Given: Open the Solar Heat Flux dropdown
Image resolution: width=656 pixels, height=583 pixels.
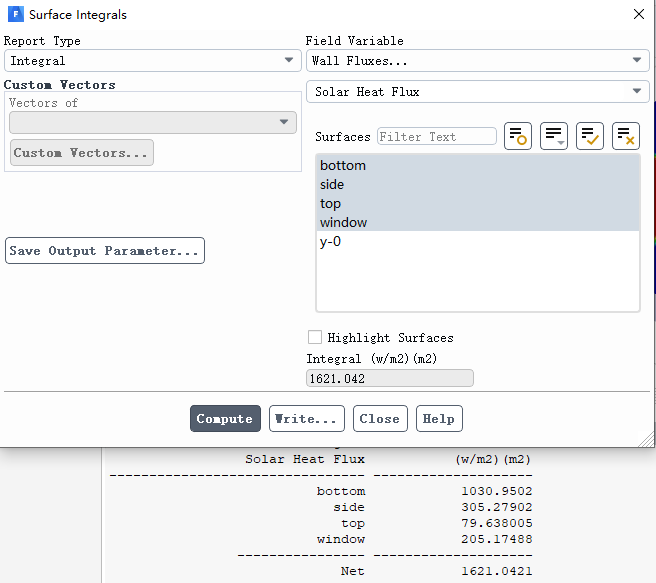Looking at the screenshot, I should pyautogui.click(x=477, y=92).
